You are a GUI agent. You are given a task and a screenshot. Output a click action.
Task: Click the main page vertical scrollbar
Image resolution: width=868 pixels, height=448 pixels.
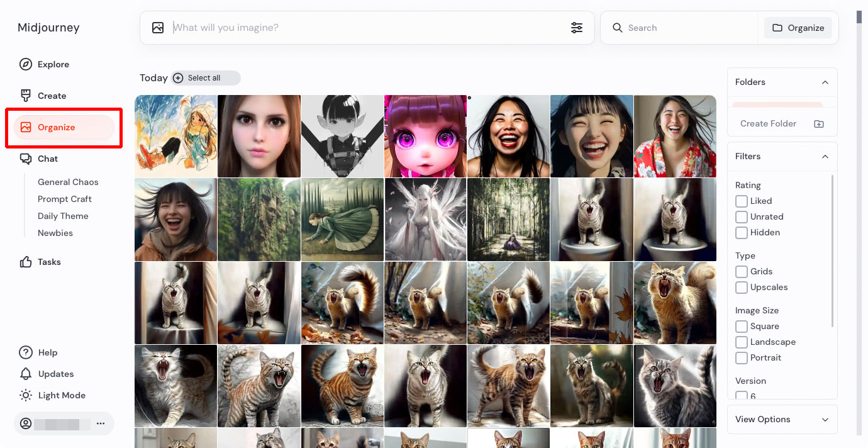tap(860, 17)
